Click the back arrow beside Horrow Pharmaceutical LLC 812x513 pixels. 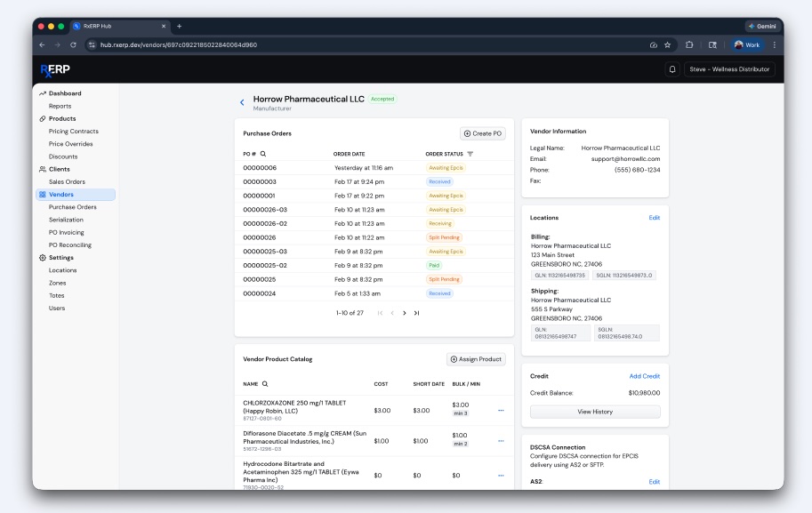click(x=240, y=100)
